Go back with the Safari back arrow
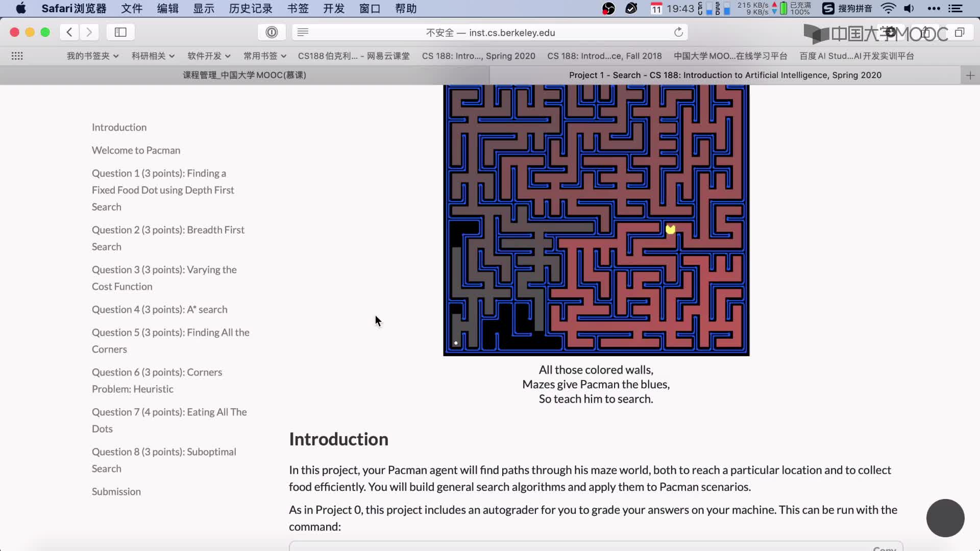The image size is (980, 551). [x=69, y=32]
